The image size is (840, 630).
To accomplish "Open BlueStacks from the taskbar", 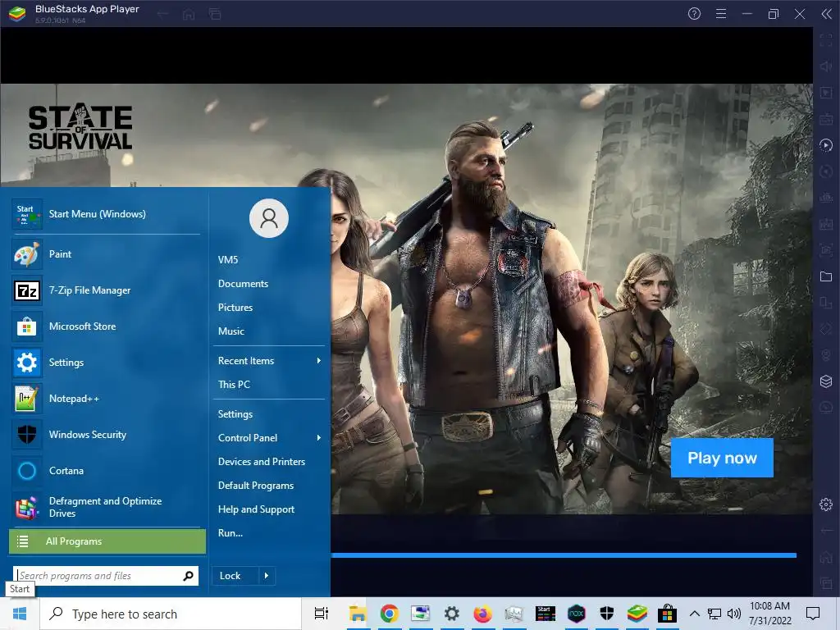I will (x=637, y=614).
